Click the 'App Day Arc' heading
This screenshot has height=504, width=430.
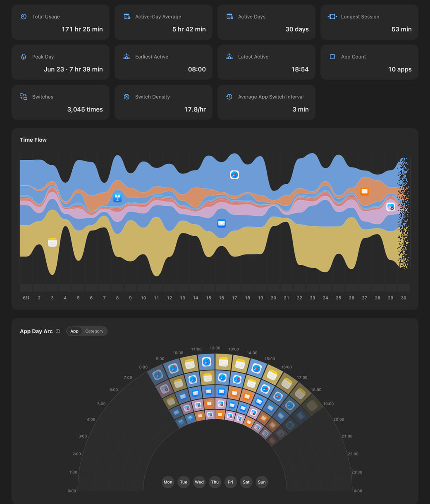point(36,331)
